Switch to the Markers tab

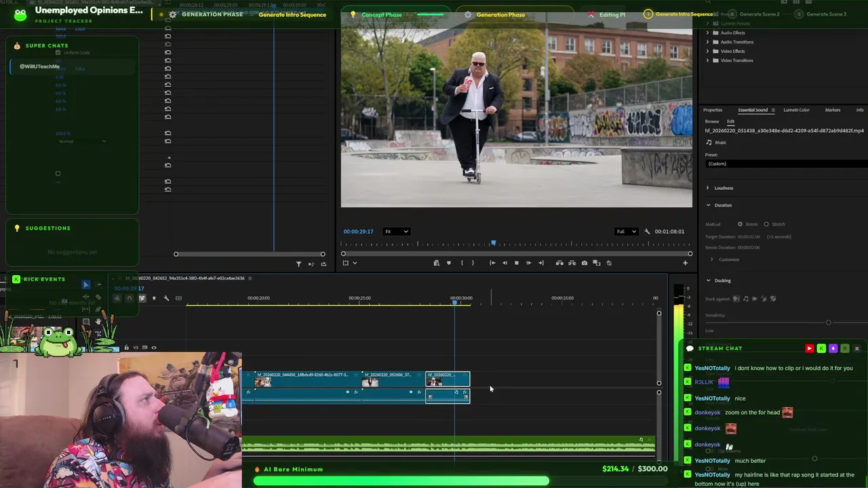point(833,110)
